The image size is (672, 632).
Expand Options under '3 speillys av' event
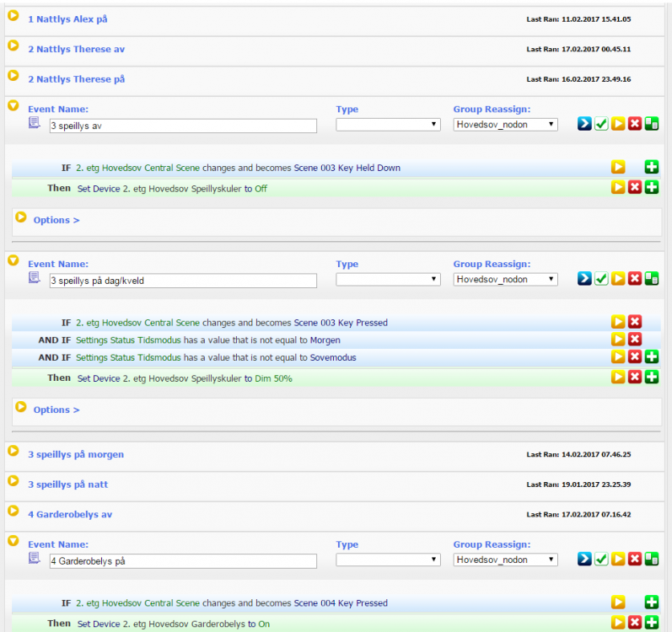(x=56, y=220)
